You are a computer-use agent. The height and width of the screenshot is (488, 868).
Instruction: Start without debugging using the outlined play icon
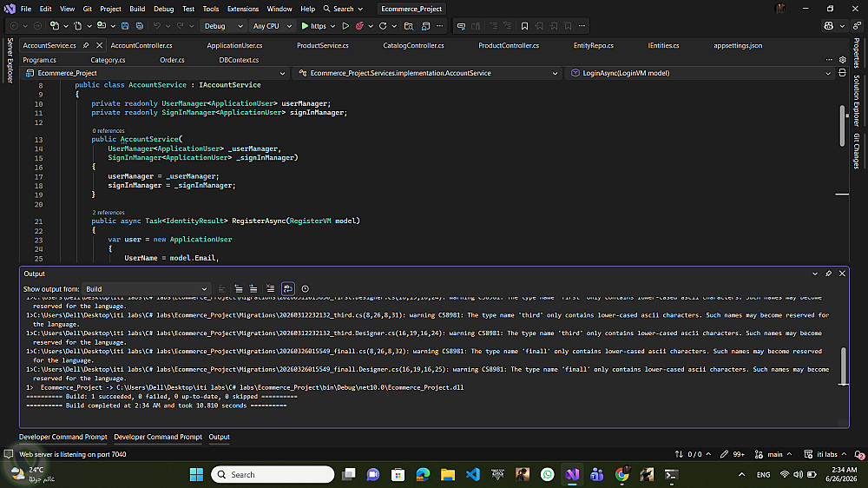(x=345, y=26)
